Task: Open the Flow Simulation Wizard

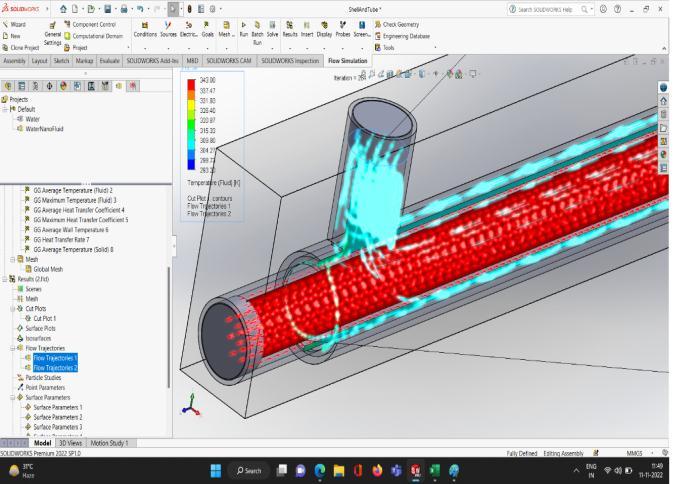Action: 14,24
